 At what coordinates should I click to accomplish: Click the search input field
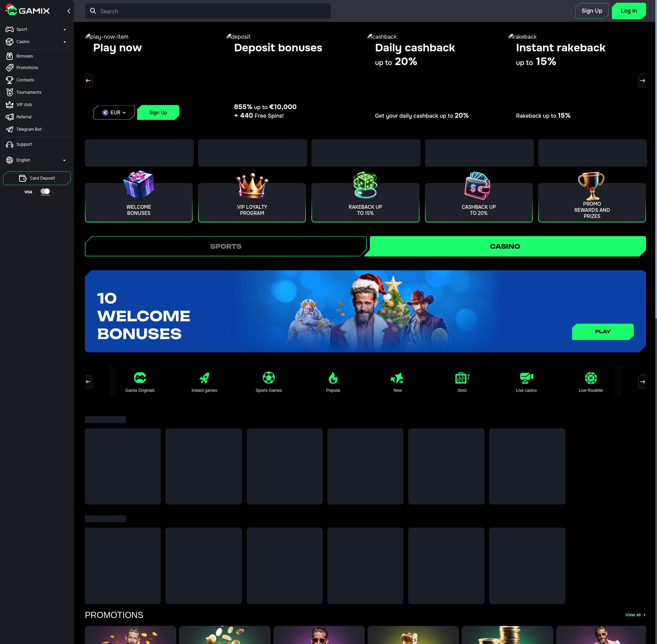212,11
